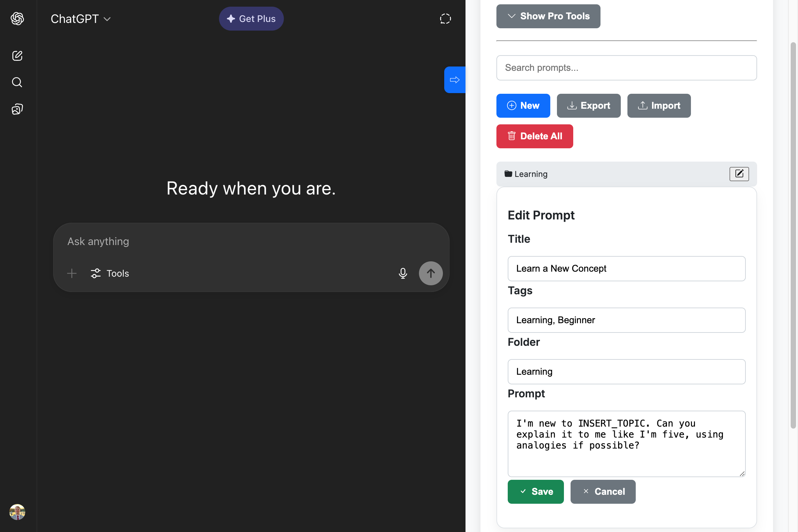Viewport: 798px width, 532px height.
Task: Open the library images icon
Action: click(17, 109)
